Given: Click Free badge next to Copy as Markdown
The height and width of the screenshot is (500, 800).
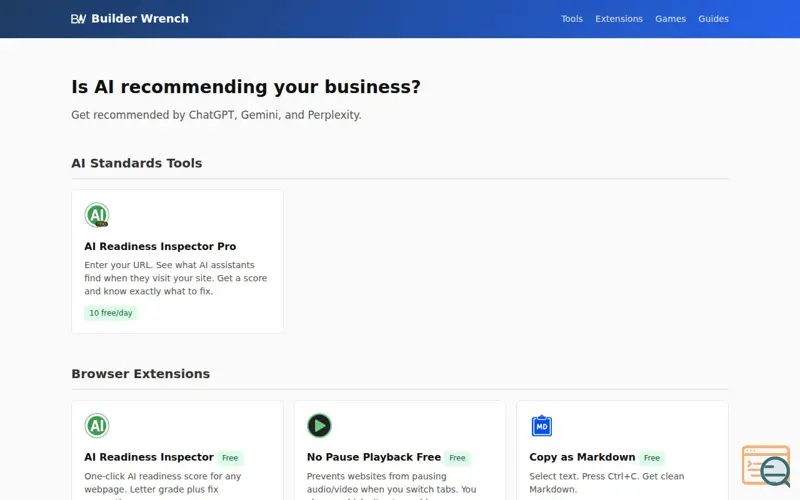Looking at the screenshot, I should 652,458.
